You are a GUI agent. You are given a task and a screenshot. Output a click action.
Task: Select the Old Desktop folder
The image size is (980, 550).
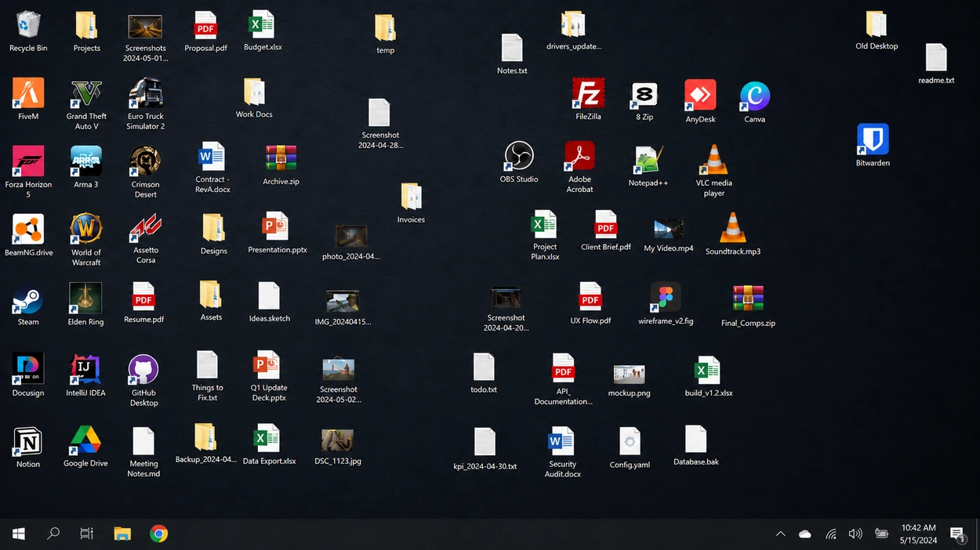point(877,24)
